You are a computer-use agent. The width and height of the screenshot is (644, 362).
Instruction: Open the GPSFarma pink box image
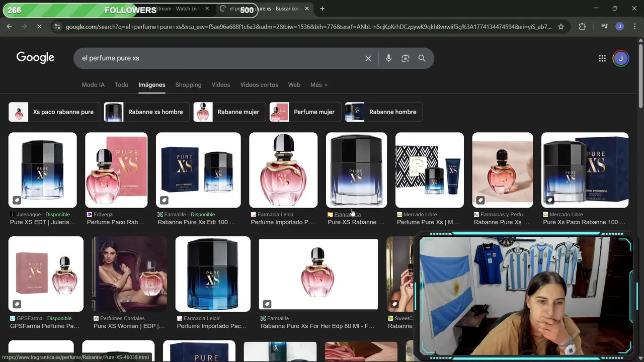46,274
